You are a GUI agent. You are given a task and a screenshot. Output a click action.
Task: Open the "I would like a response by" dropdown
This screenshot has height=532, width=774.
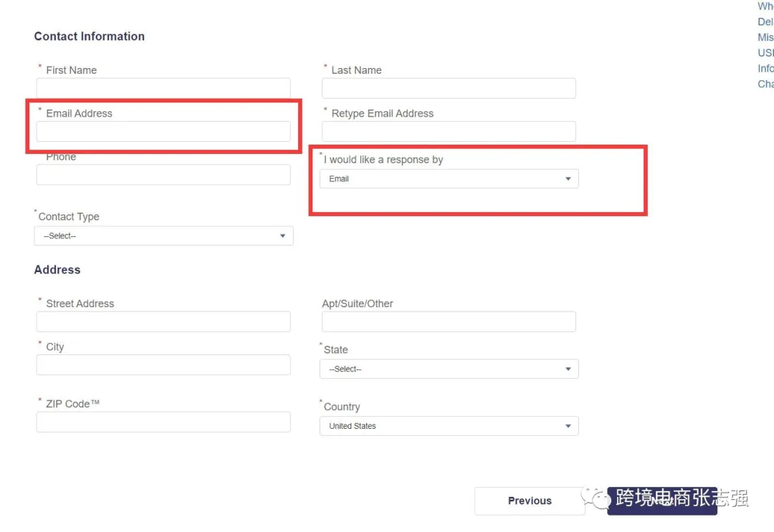click(449, 179)
